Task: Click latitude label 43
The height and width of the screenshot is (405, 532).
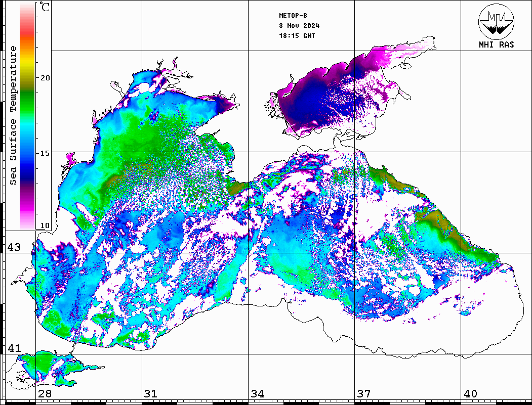Action: (14, 247)
